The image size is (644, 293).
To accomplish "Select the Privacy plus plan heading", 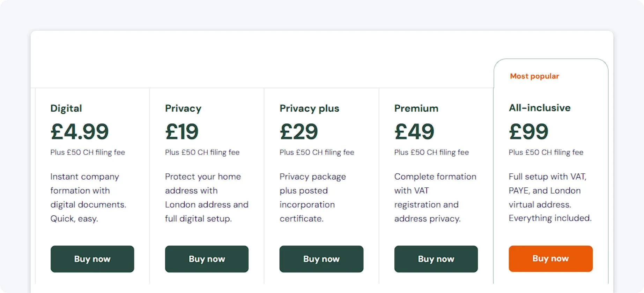I will 309,108.
